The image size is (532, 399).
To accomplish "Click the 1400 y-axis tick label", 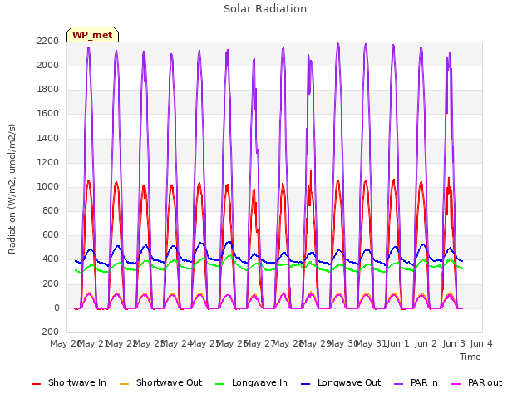I will pos(48,138).
